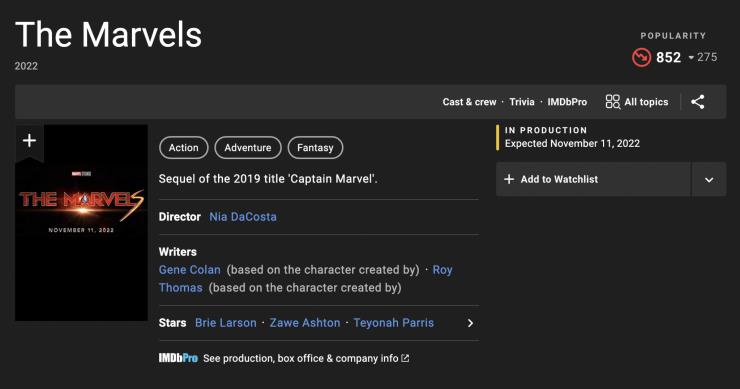Image resolution: width=740 pixels, height=389 pixels.
Task: Open Brie Larson's profile
Action: pos(226,323)
